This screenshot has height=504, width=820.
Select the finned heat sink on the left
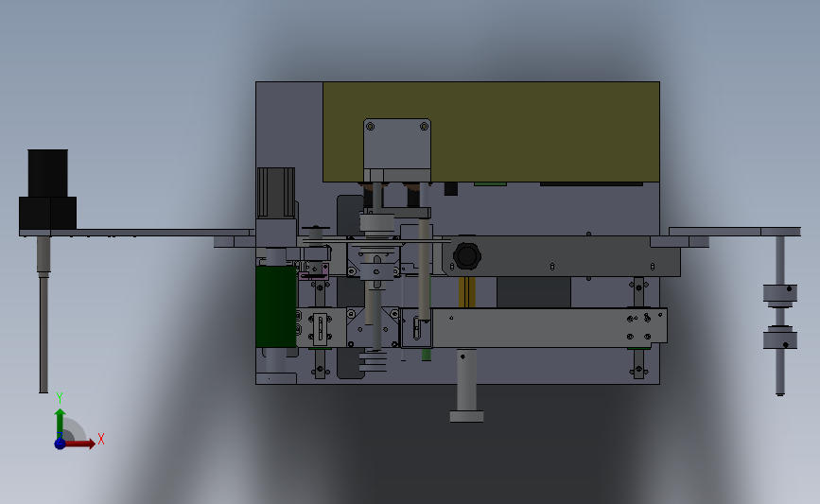(x=275, y=192)
